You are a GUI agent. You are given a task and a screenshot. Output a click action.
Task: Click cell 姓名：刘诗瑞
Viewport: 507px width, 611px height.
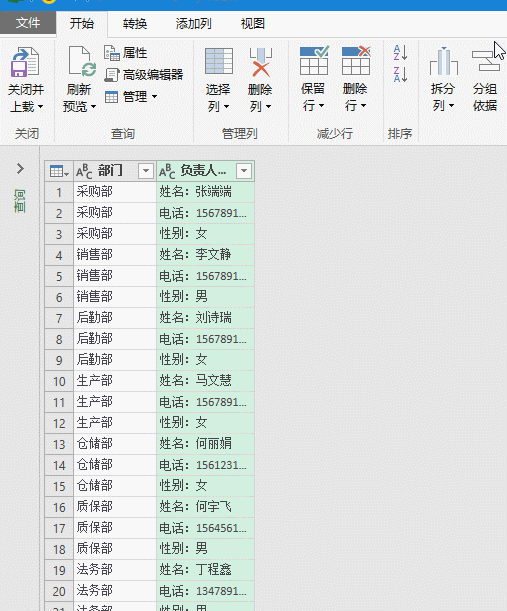pos(205,318)
